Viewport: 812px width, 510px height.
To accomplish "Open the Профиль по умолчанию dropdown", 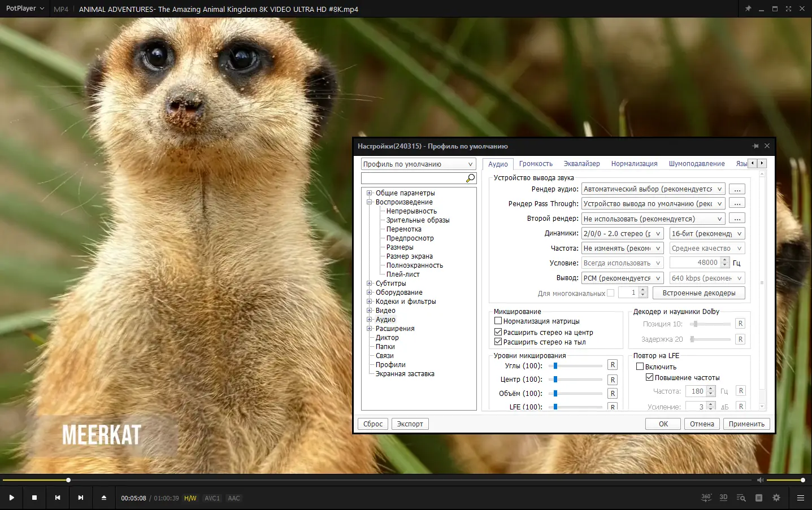I will tap(470, 164).
